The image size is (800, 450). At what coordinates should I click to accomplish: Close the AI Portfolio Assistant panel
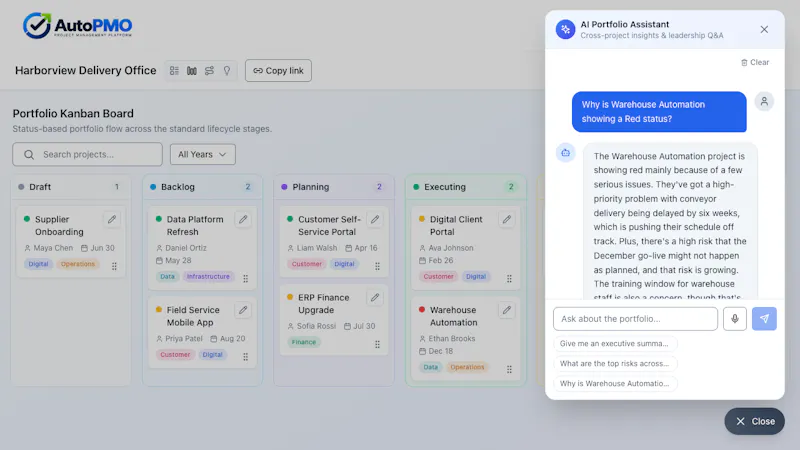pyautogui.click(x=764, y=30)
